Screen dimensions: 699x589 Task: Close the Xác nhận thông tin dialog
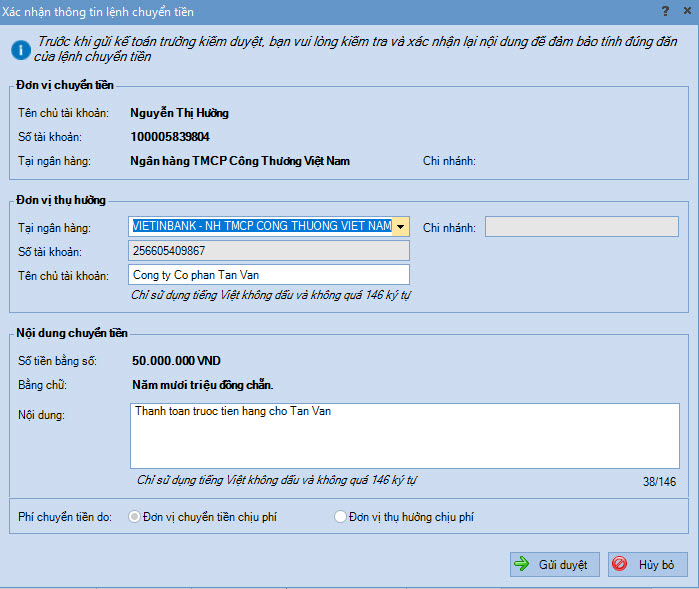[687, 11]
